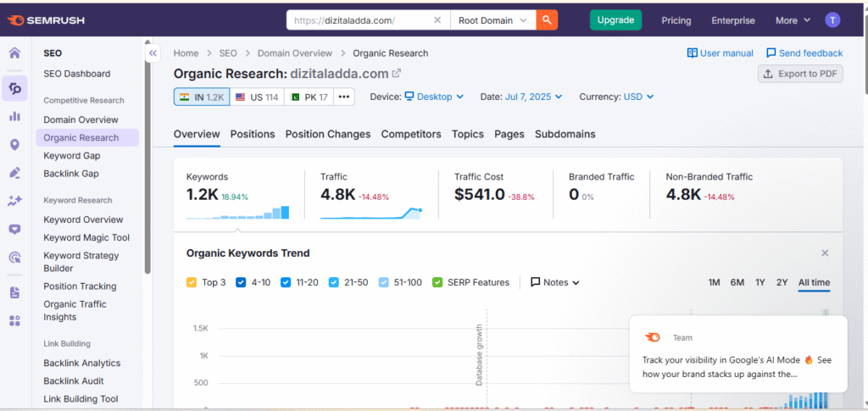Go to Home icon in left rail
The height and width of the screenshot is (411, 868).
click(x=15, y=53)
